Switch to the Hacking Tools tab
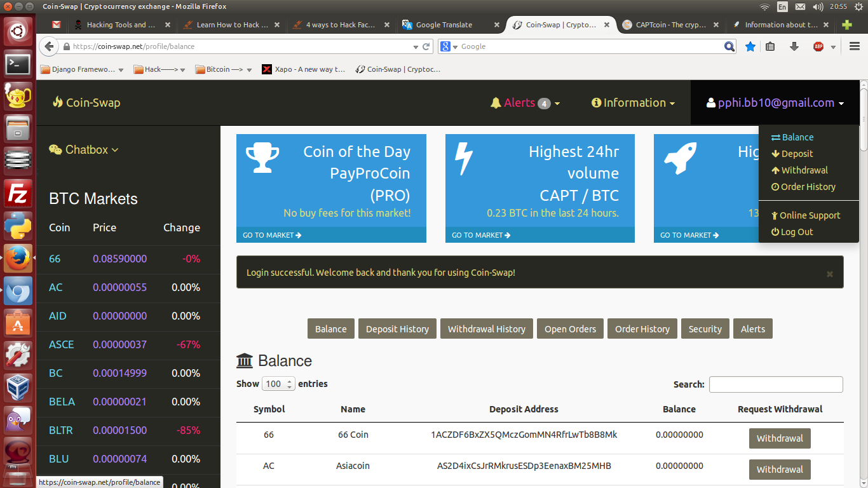This screenshot has width=868, height=488. click(121, 25)
